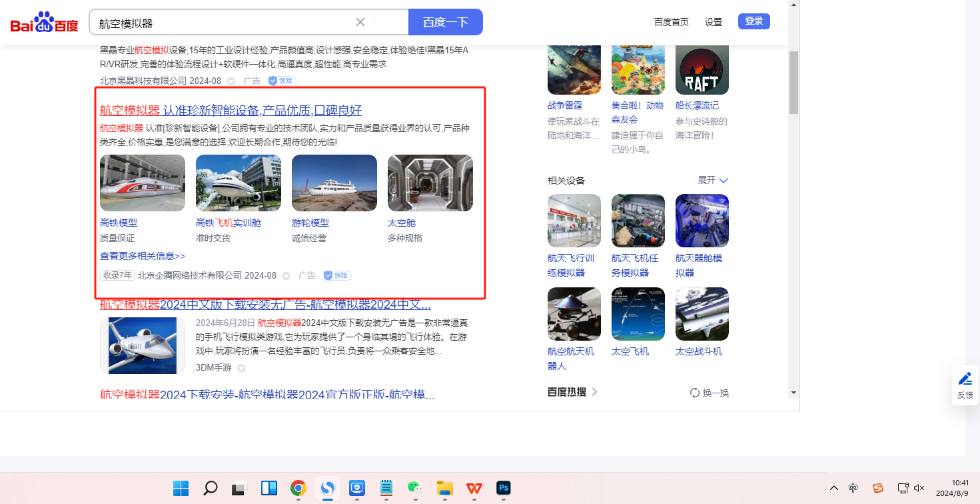Clear the search box with the X icon
980x504 pixels.
click(360, 22)
